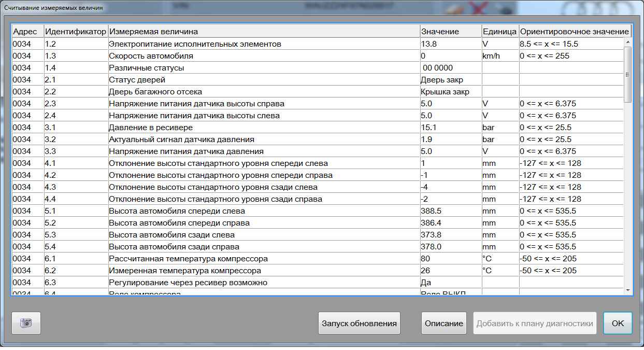644x350 pixels.
Task: Click the Значение column header
Action: coord(451,31)
